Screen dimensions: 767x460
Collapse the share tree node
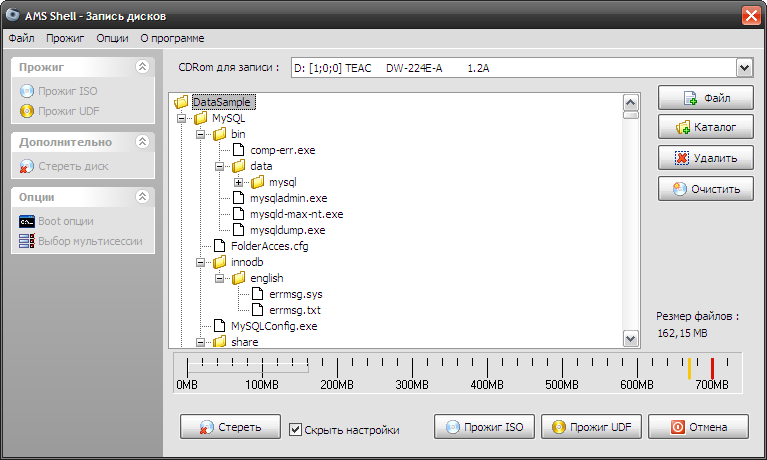coord(201,342)
